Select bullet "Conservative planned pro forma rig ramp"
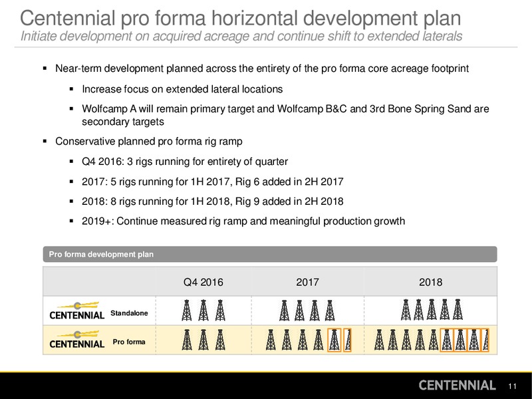Image resolution: width=532 pixels, height=399 pixels. (x=148, y=142)
